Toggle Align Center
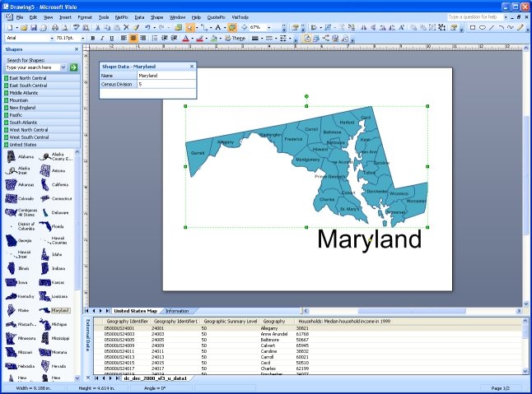Image resolution: width=532 pixels, height=394 pixels. pyautogui.click(x=133, y=38)
